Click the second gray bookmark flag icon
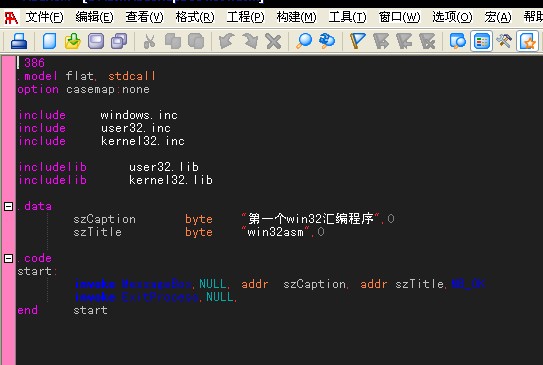 (404, 41)
